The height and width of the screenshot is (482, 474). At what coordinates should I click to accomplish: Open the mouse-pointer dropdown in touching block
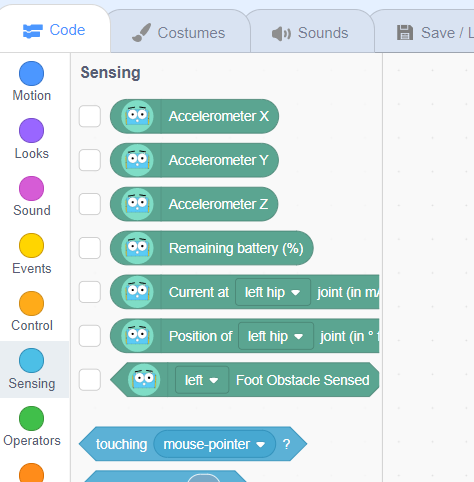(x=214, y=444)
